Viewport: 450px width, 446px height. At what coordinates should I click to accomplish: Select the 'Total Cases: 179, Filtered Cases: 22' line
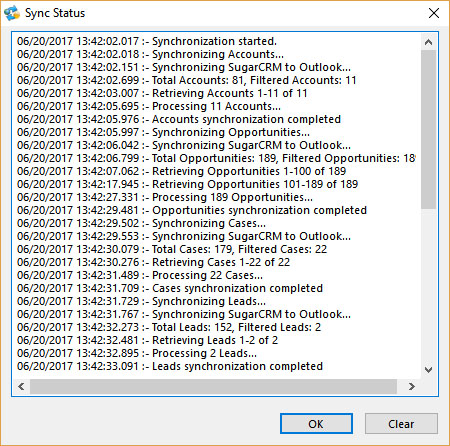(172, 249)
